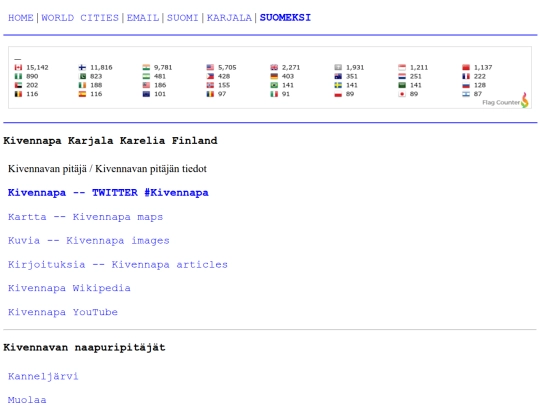Open Kirjoituksia -- Kivennapa articles link

(x=118, y=264)
